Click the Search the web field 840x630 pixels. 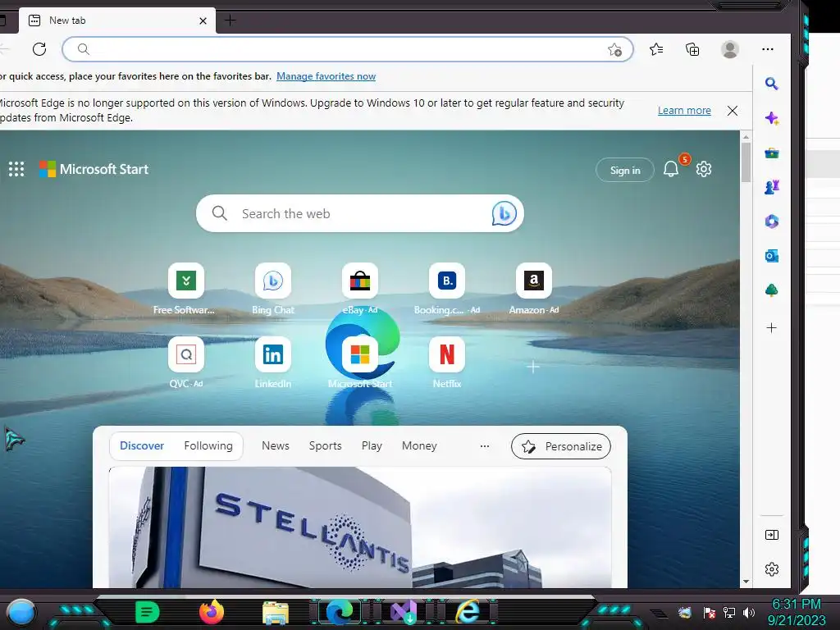coord(359,213)
